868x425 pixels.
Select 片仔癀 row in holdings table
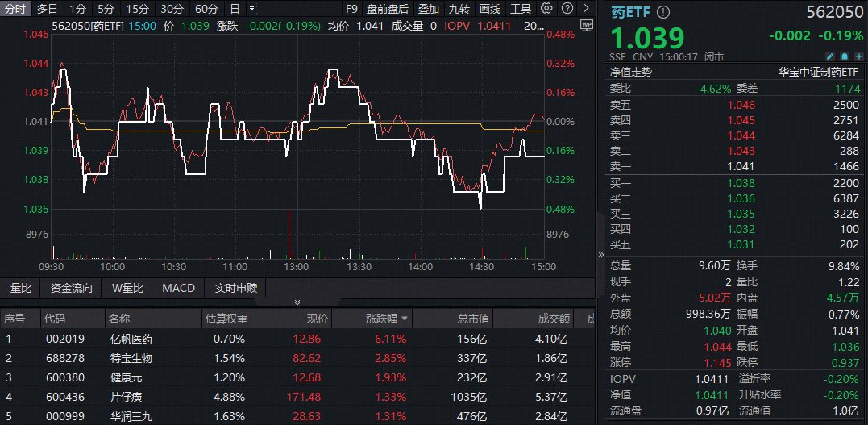tap(129, 397)
